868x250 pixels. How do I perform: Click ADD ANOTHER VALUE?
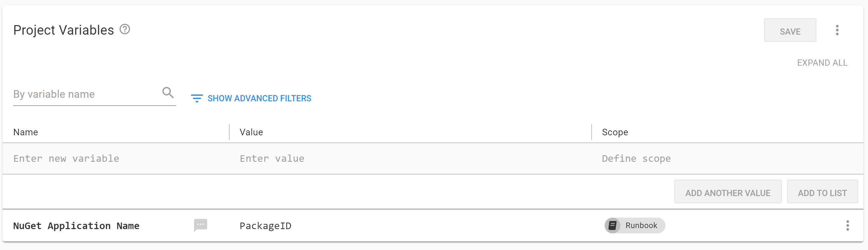point(728,192)
